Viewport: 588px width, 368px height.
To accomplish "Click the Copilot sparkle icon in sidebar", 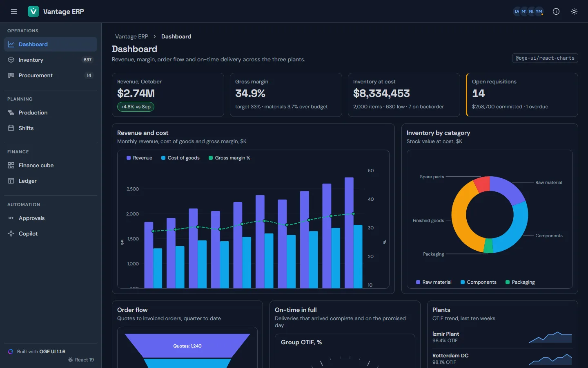I will [x=11, y=233].
